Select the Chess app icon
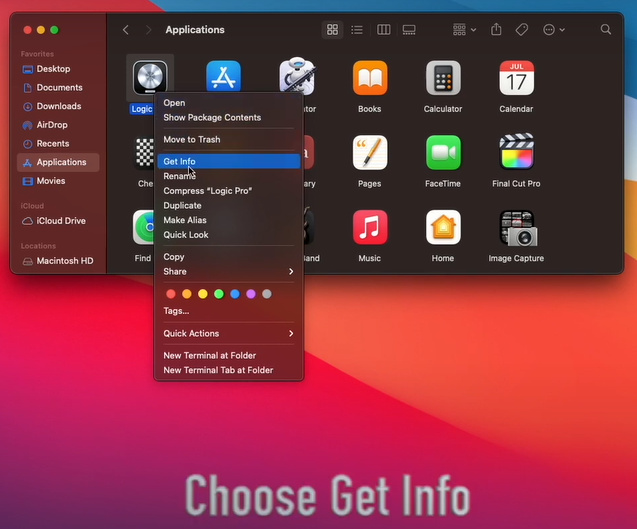This screenshot has height=529, width=637. [144, 152]
